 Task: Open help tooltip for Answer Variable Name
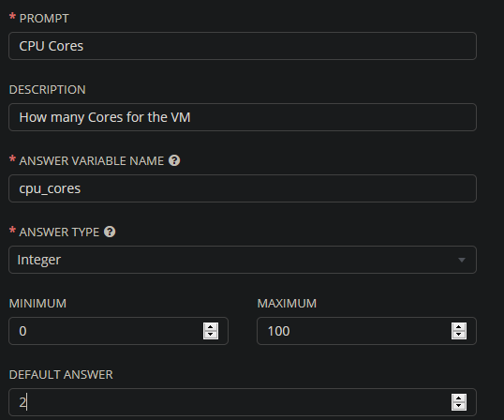click(174, 160)
